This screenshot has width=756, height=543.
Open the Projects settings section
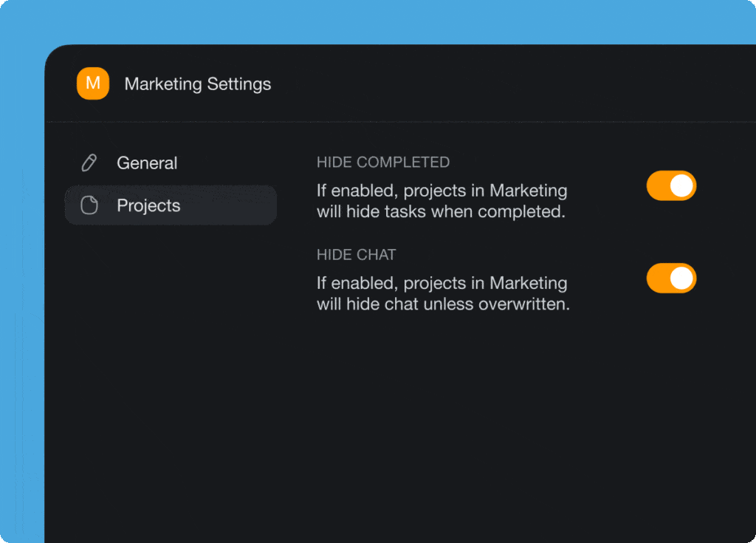(148, 205)
